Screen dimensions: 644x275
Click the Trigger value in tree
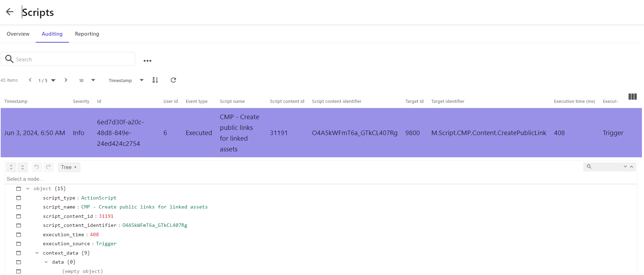click(x=106, y=244)
